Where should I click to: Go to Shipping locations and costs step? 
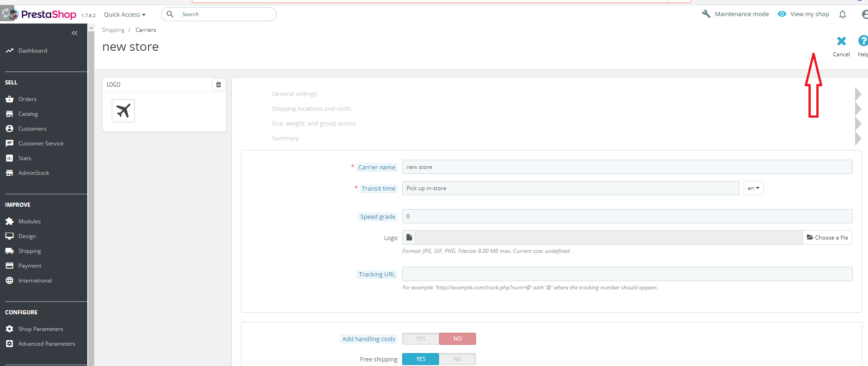tap(311, 109)
